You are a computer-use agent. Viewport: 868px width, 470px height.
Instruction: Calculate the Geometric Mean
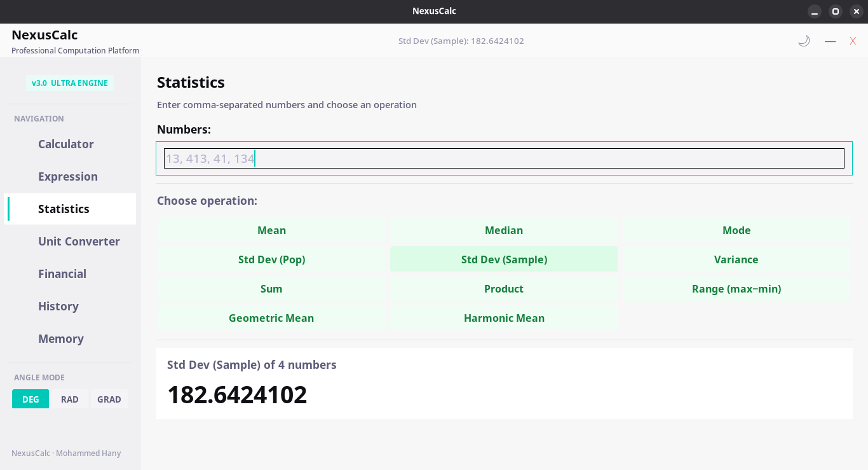point(271,318)
